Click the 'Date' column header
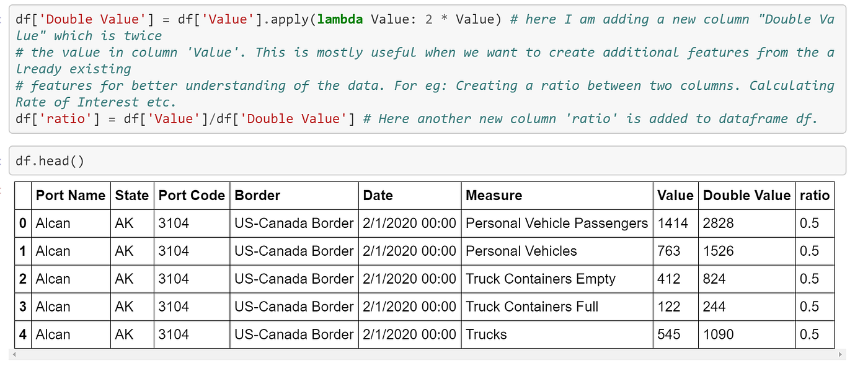 (410, 196)
